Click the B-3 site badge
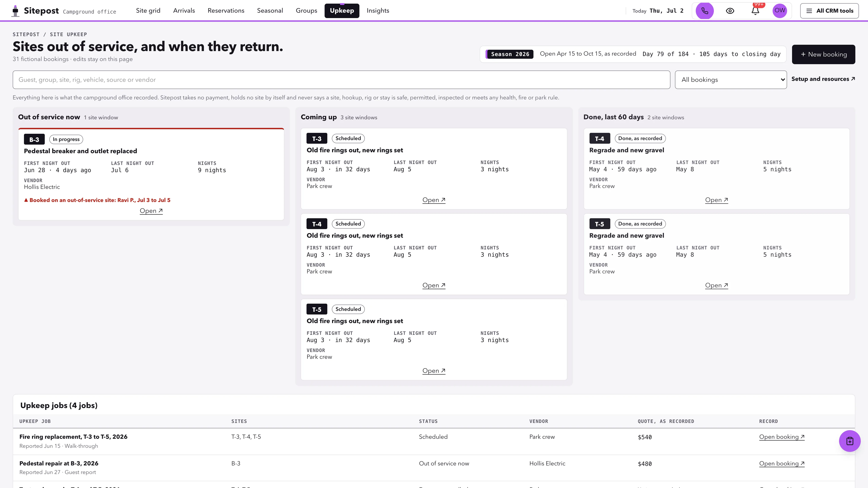 click(34, 139)
